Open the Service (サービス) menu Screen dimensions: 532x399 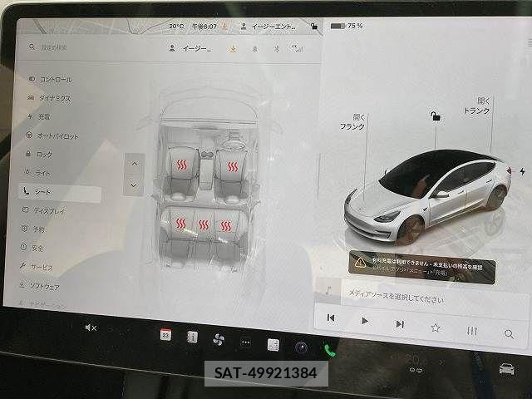(x=37, y=267)
